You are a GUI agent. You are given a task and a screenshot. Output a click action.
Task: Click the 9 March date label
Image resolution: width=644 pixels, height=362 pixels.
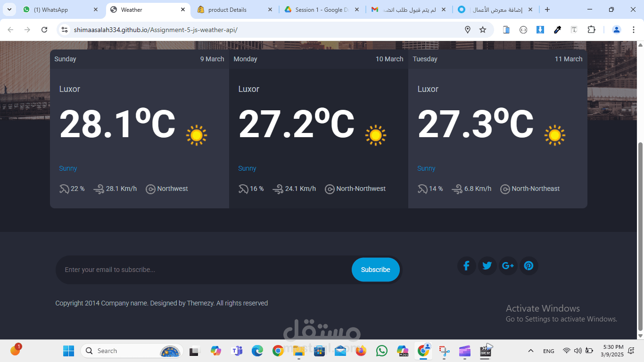(212, 59)
